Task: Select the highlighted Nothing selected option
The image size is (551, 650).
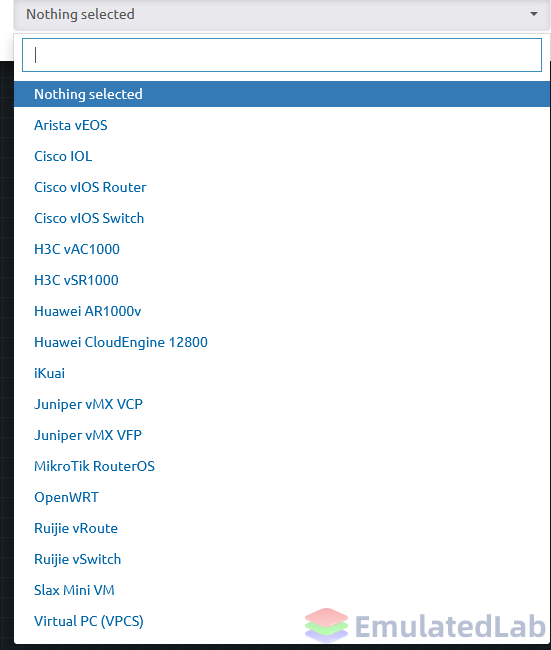Action: click(282, 94)
